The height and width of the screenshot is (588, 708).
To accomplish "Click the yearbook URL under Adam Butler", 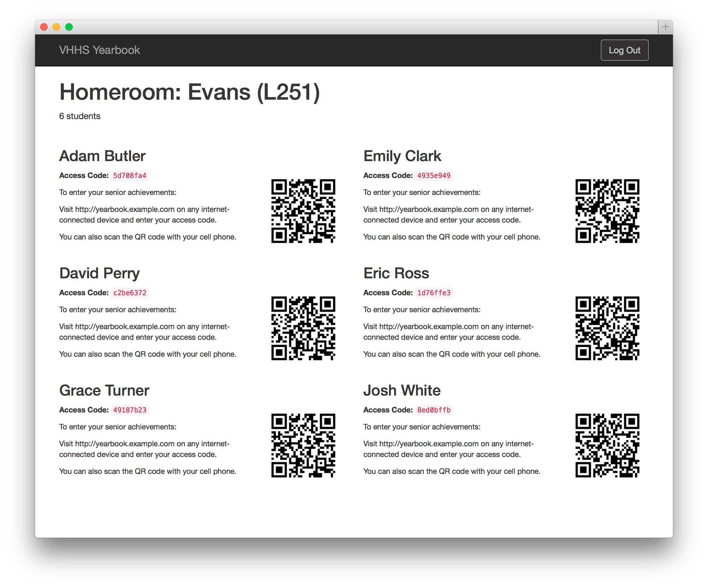I will tap(125, 209).
